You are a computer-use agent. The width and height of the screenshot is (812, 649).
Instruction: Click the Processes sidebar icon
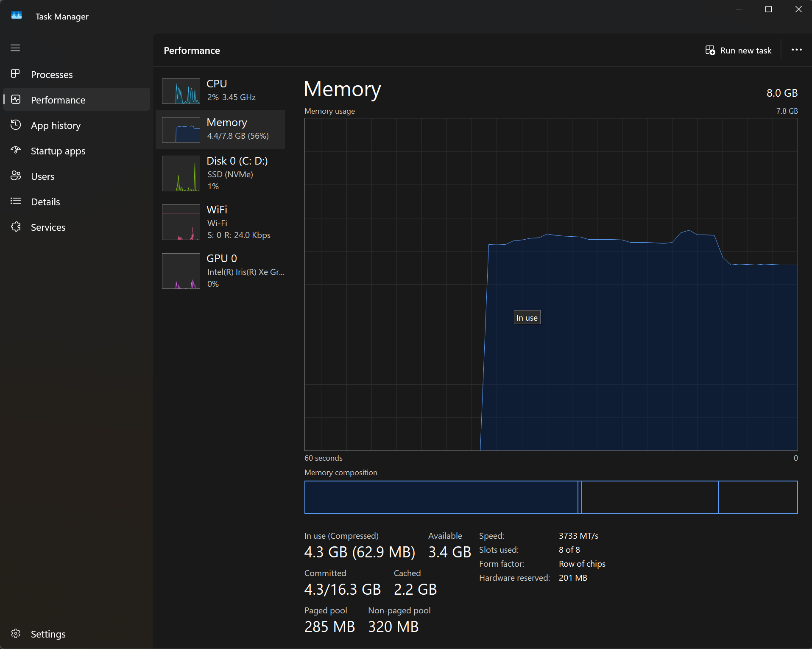click(x=15, y=74)
